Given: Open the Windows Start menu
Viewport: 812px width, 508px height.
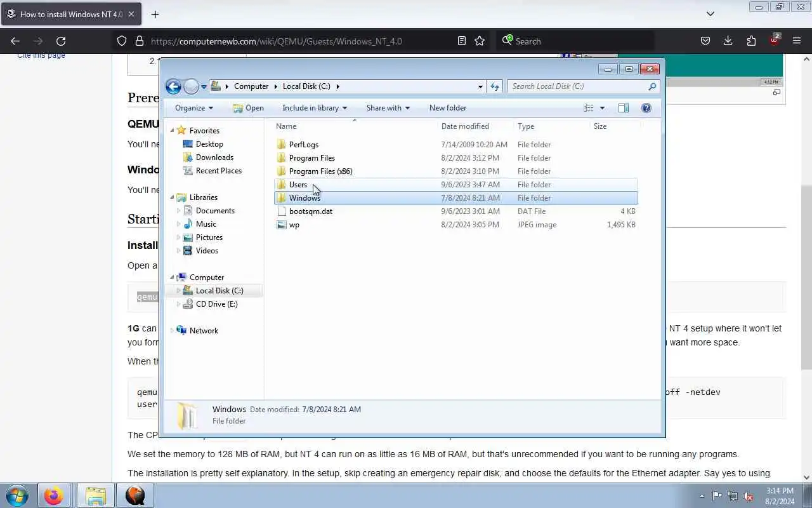Looking at the screenshot, I should [x=16, y=495].
